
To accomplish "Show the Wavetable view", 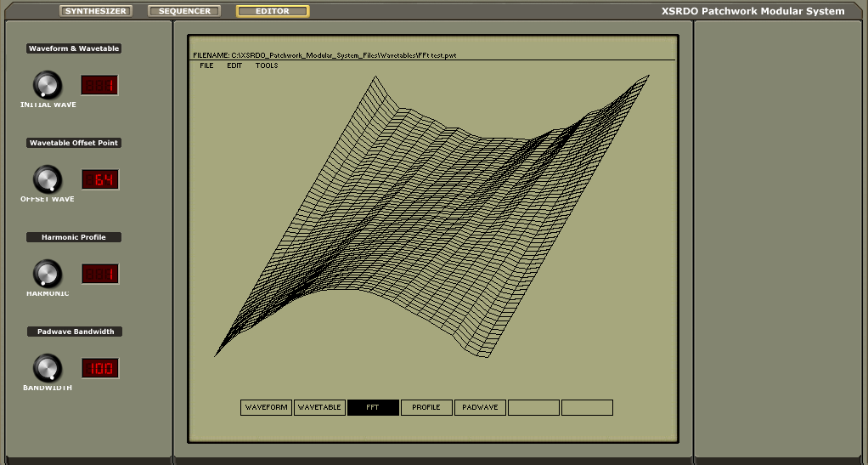I will [319, 407].
